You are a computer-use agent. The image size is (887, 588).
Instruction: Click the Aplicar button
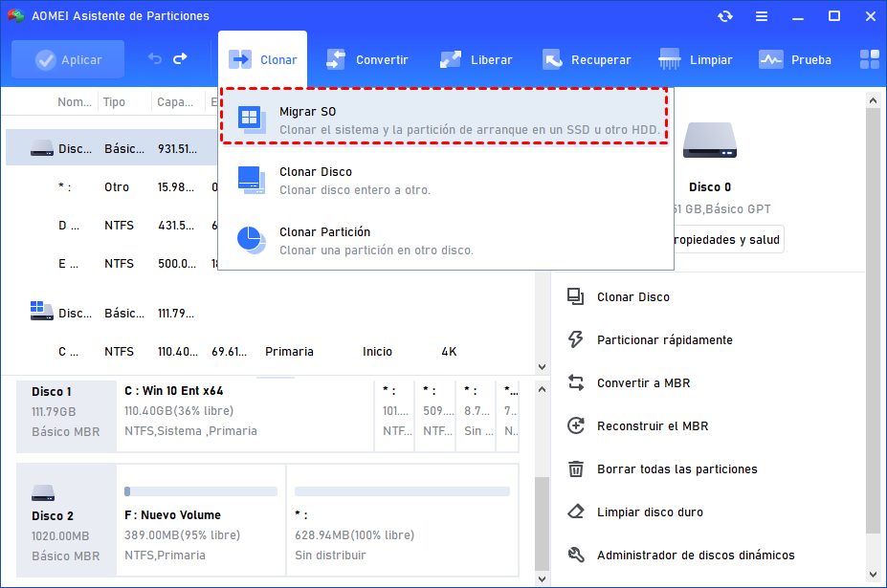point(68,59)
